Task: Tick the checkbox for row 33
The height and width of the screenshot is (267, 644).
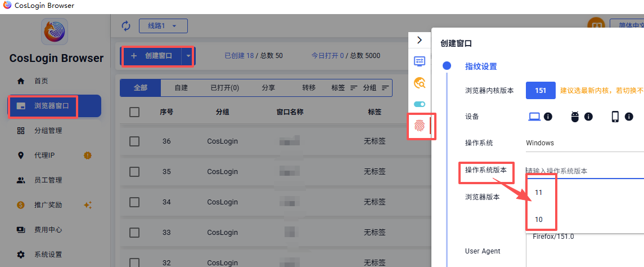Action: point(134,233)
